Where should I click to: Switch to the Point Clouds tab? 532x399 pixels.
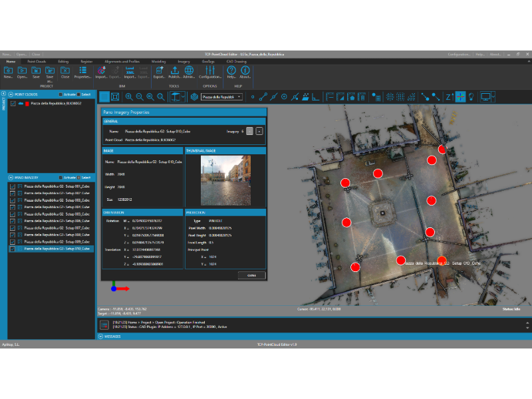tap(37, 61)
